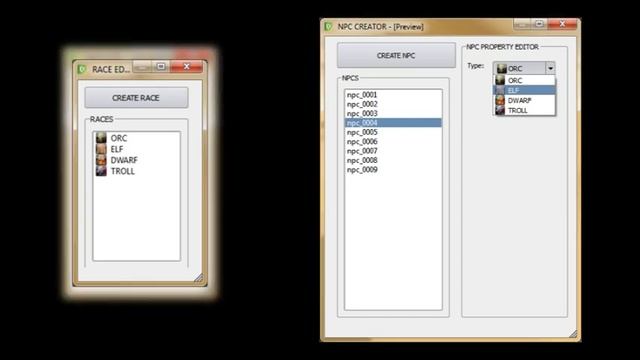Select npc_0008 in the NPCS list

(393, 160)
